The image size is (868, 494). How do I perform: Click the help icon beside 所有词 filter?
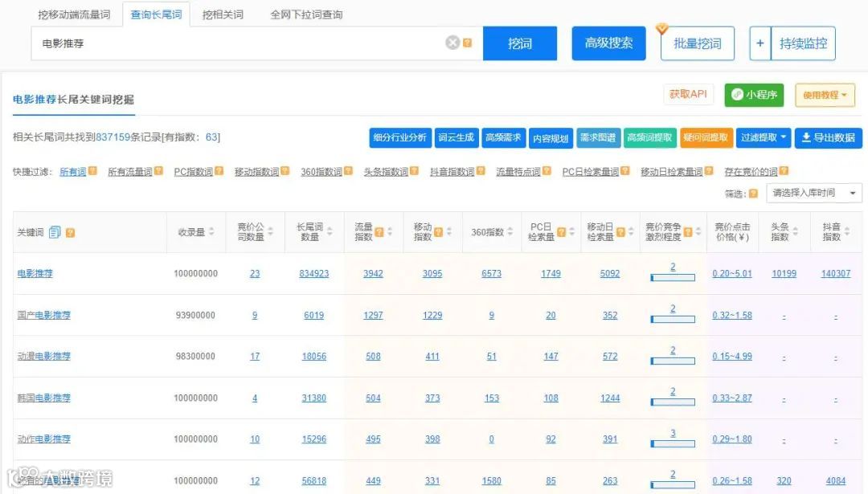(x=92, y=171)
